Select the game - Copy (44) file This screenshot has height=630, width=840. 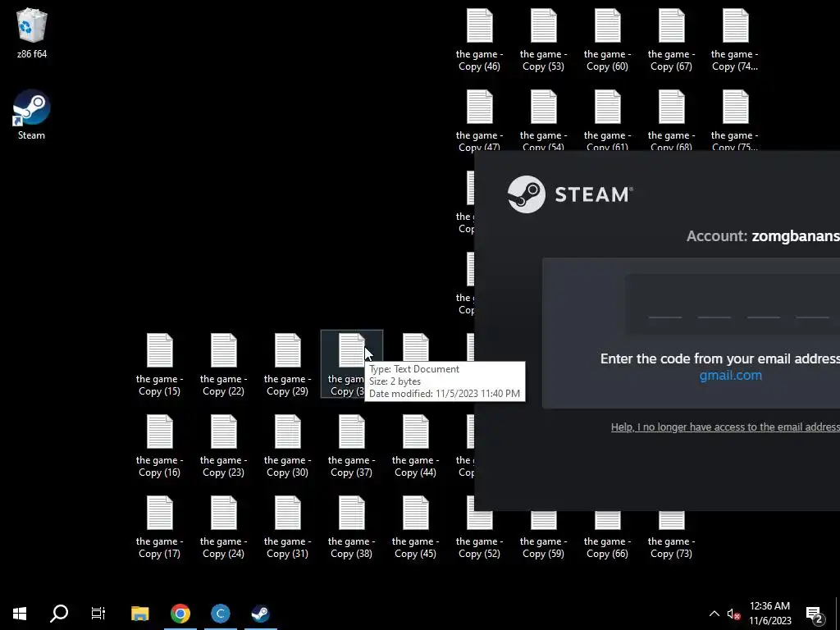click(415, 446)
